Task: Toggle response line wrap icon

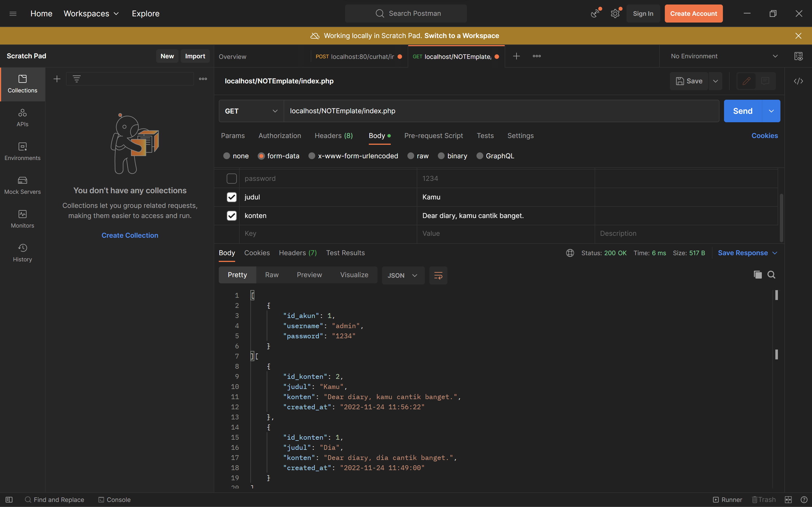Action: tap(438, 275)
